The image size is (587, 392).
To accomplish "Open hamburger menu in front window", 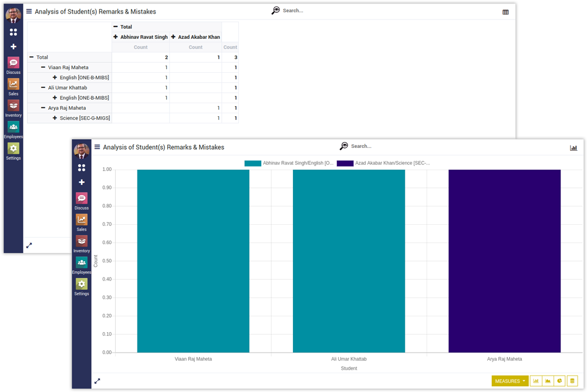I will coord(97,147).
